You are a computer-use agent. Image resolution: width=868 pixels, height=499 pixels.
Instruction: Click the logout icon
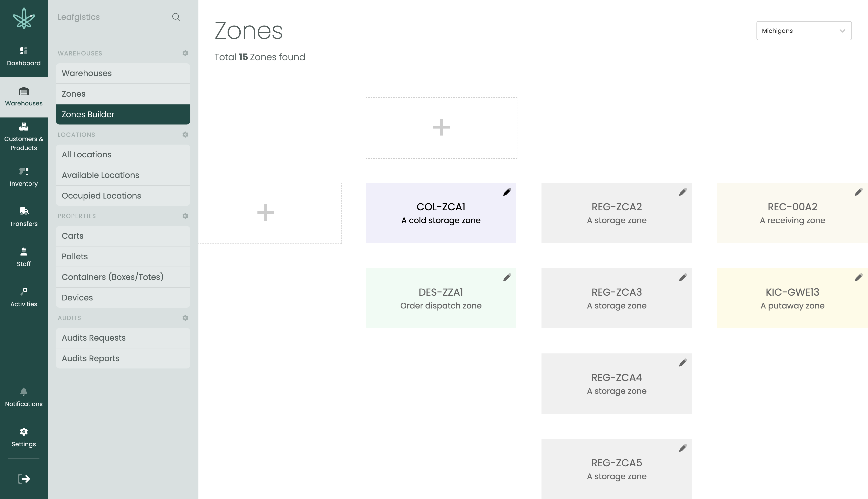24,479
